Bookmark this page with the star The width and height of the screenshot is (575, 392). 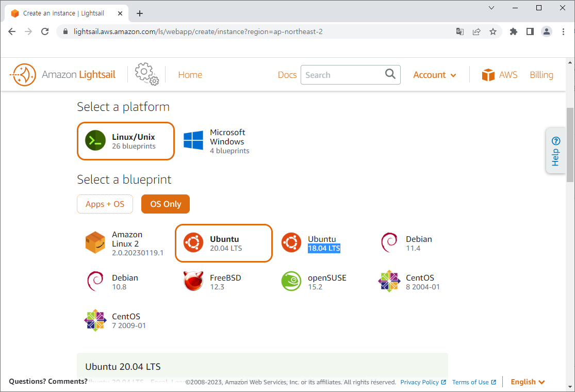(x=493, y=31)
